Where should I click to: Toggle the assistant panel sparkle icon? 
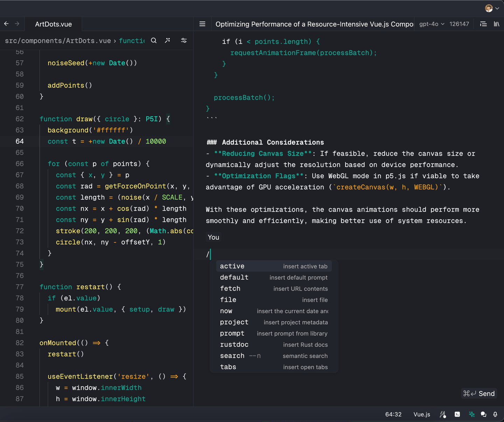pyautogui.click(x=472, y=414)
